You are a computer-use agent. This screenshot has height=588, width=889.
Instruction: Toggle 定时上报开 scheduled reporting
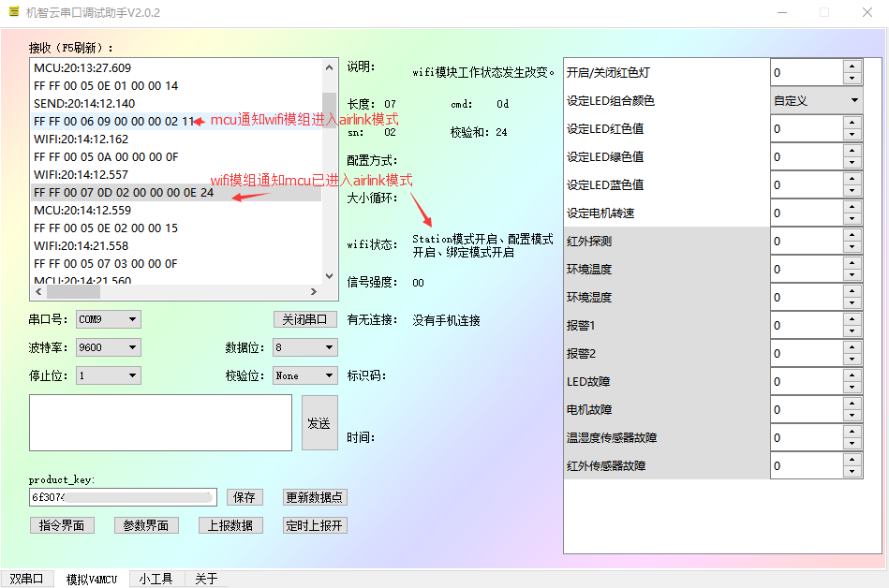(x=315, y=525)
